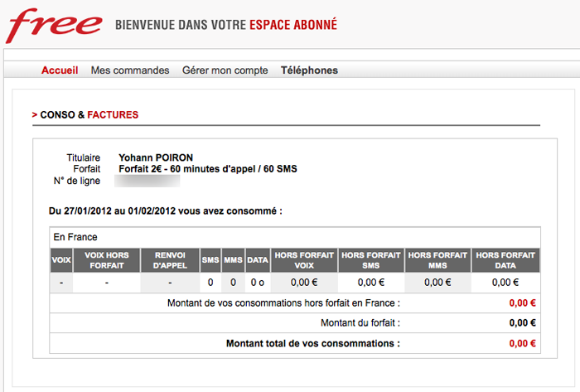Click the blurred line number field
The width and height of the screenshot is (580, 392).
149,181
